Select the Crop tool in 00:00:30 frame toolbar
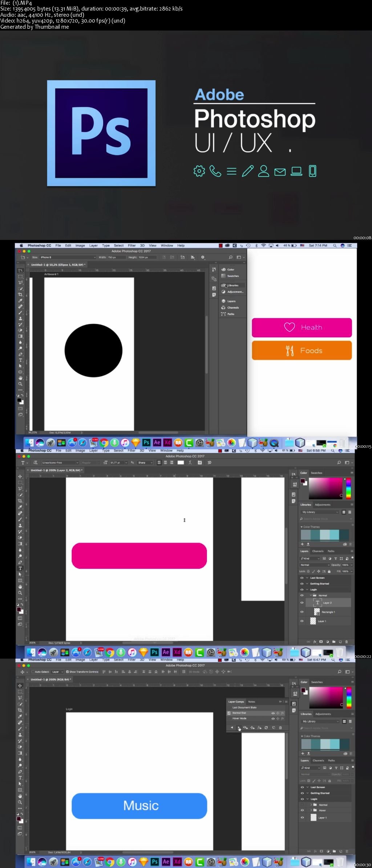372x868 pixels. click(20, 710)
